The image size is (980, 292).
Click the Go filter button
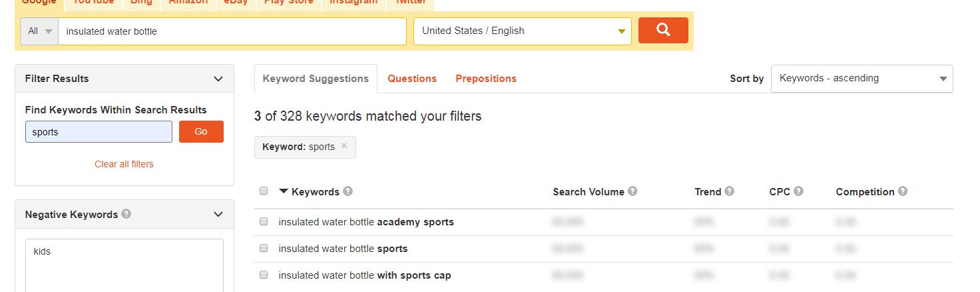tap(201, 131)
